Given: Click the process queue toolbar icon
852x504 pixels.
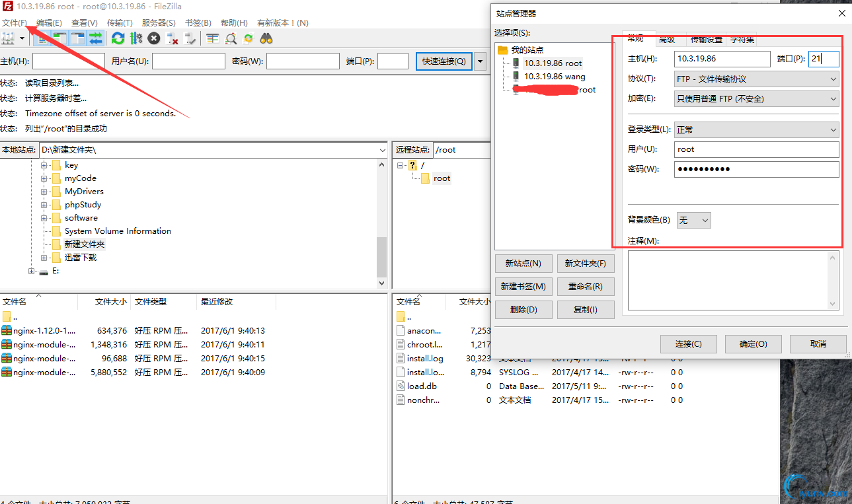Looking at the screenshot, I should tap(136, 38).
